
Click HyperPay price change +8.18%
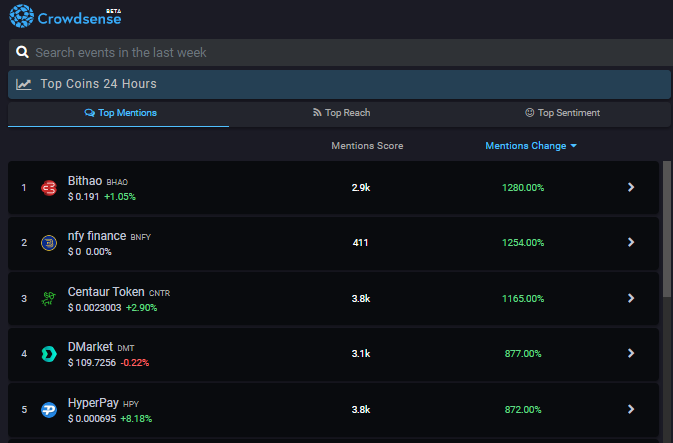pyautogui.click(x=136, y=419)
